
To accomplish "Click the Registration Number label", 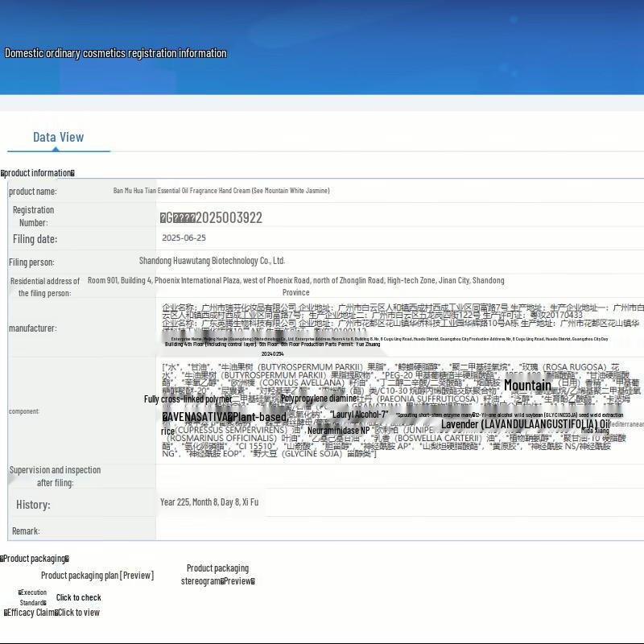I will pos(34,217).
